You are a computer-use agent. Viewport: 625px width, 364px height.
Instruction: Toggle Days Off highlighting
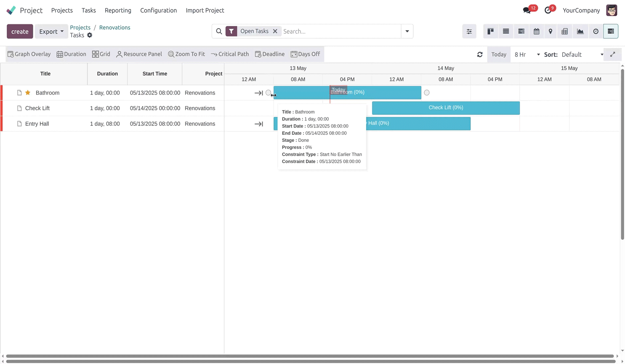(305, 54)
